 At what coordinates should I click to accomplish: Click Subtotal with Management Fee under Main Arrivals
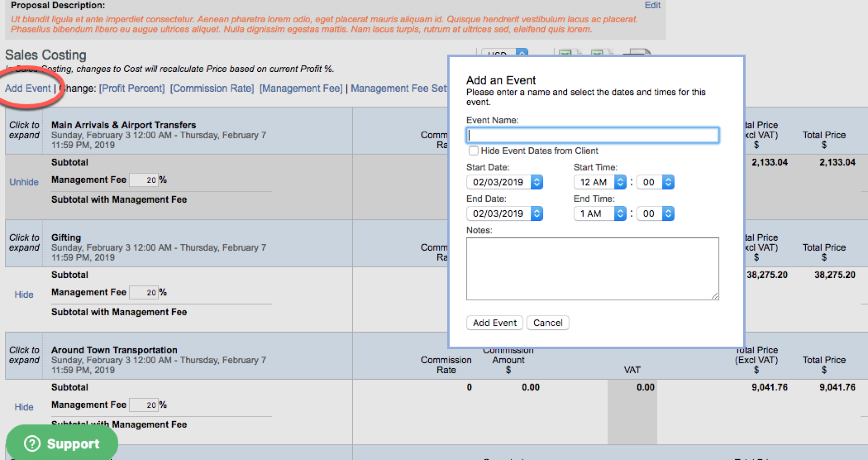point(119,199)
